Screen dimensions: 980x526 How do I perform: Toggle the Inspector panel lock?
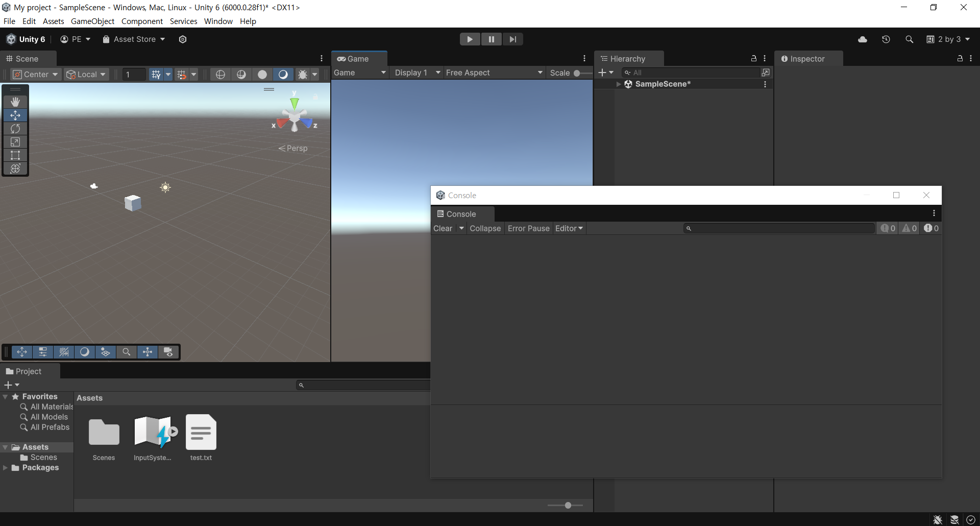pyautogui.click(x=960, y=59)
